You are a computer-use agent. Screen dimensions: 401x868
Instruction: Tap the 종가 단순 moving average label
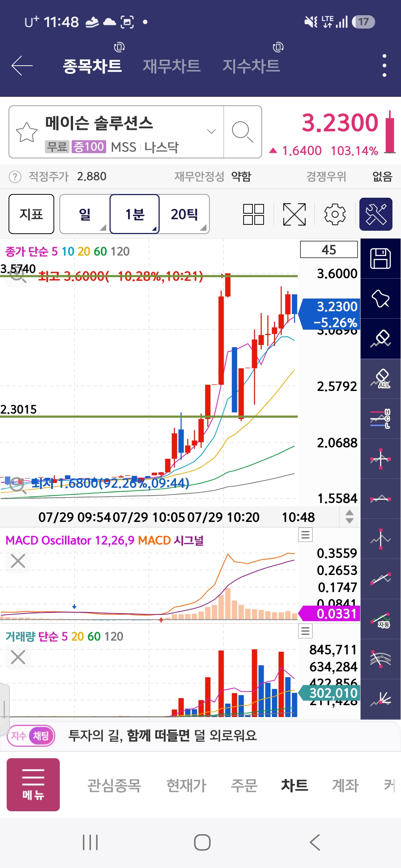tap(67, 251)
